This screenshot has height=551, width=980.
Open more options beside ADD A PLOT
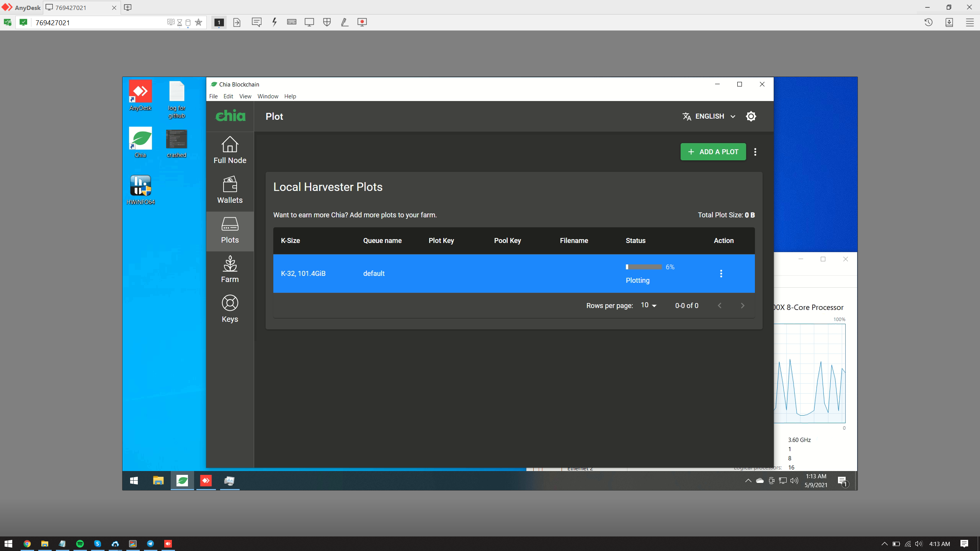tap(755, 152)
